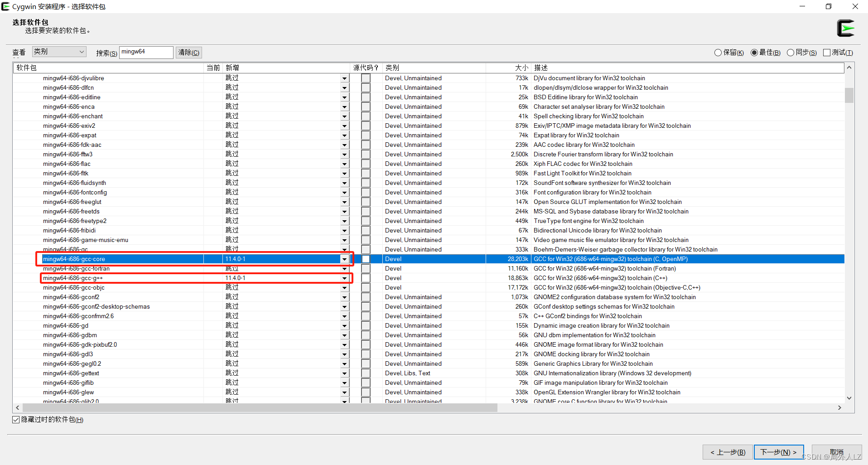Click the 清除(C) clear button
The image size is (868, 465).
tap(189, 53)
